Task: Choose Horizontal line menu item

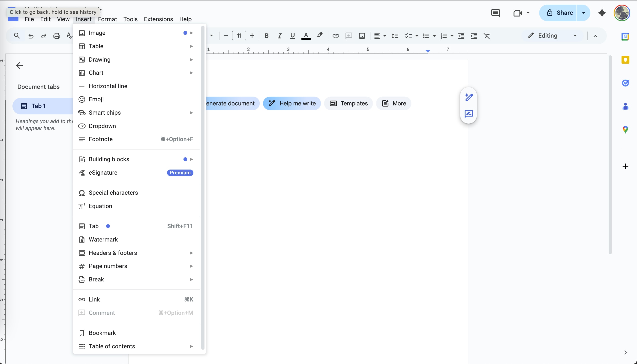Action: tap(108, 86)
